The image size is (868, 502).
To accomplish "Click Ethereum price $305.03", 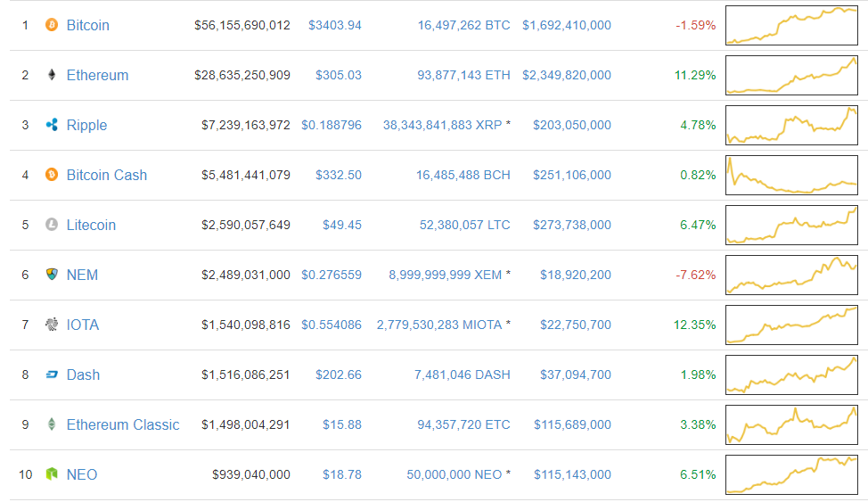I will coord(339,76).
